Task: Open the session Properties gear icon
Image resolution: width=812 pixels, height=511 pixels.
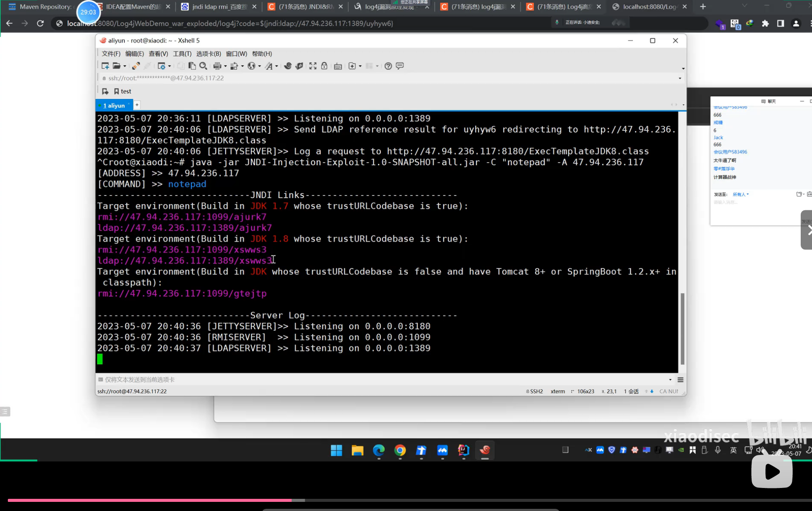Action: (x=161, y=66)
